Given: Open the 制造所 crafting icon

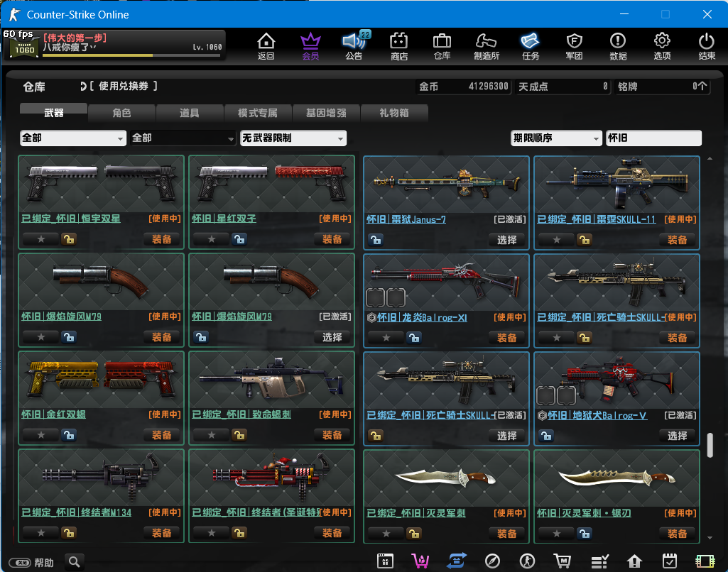Looking at the screenshot, I should 486,46.
